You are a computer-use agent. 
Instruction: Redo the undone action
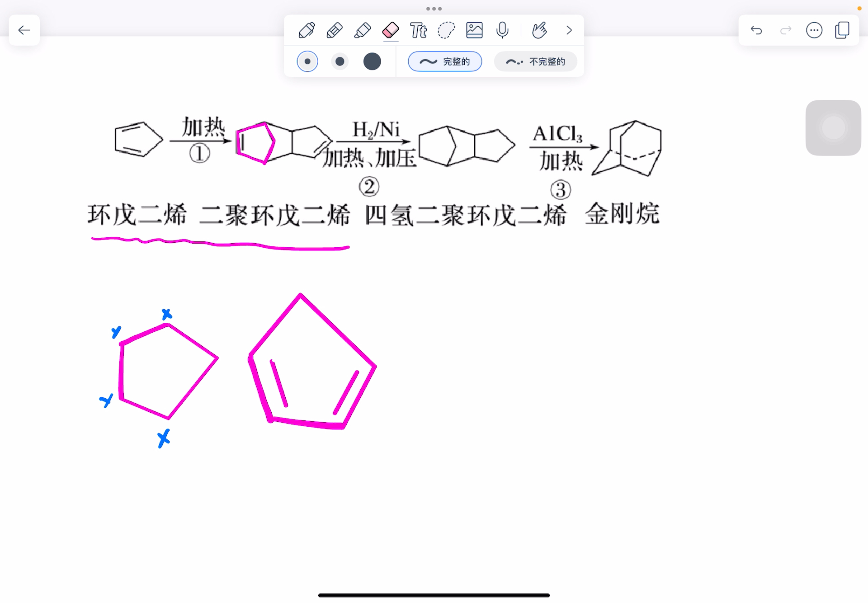pos(785,30)
